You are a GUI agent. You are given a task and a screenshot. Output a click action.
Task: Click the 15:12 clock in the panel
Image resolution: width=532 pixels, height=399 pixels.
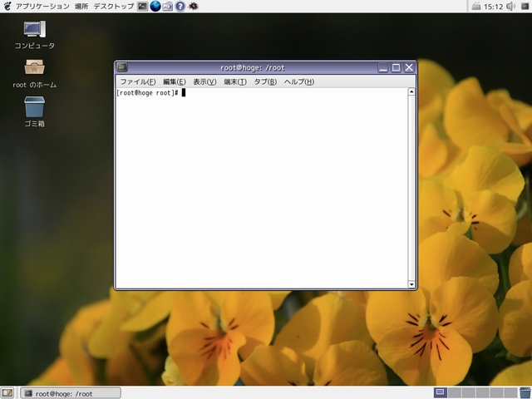(x=493, y=7)
